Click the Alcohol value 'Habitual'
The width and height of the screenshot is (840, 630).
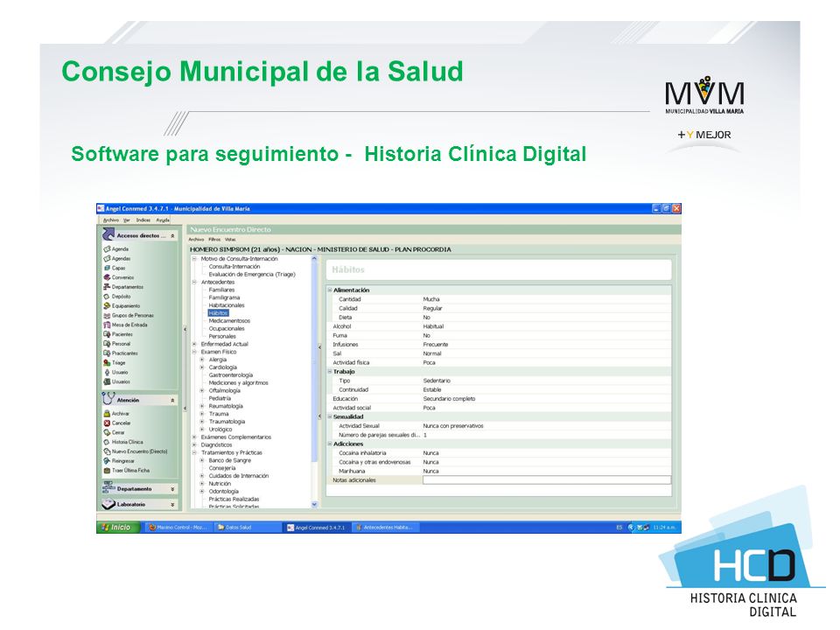click(x=433, y=326)
